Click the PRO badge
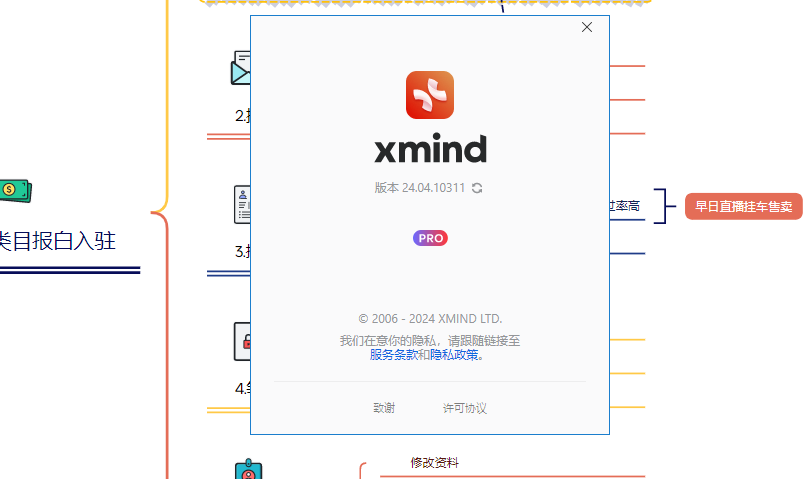 click(430, 238)
